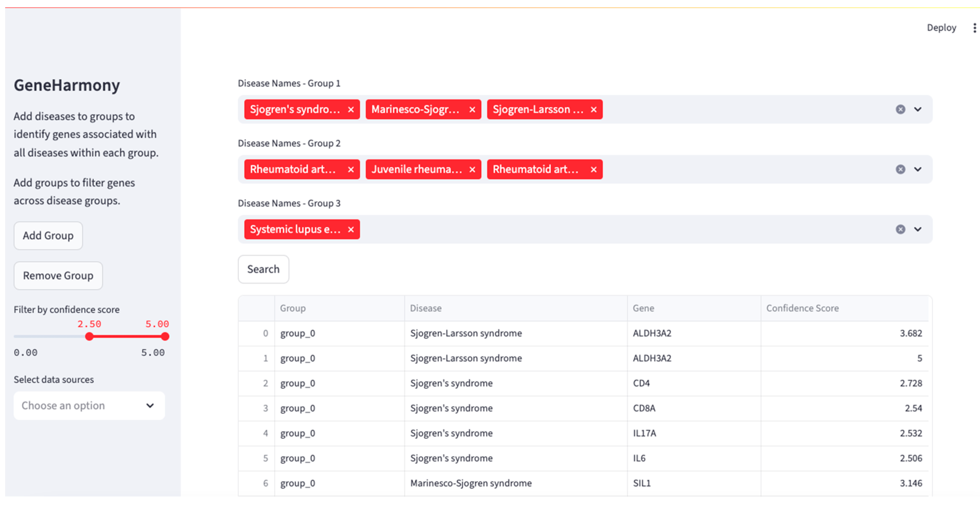This screenshot has width=980, height=507.
Task: Click the Deploy menu item
Action: click(941, 28)
